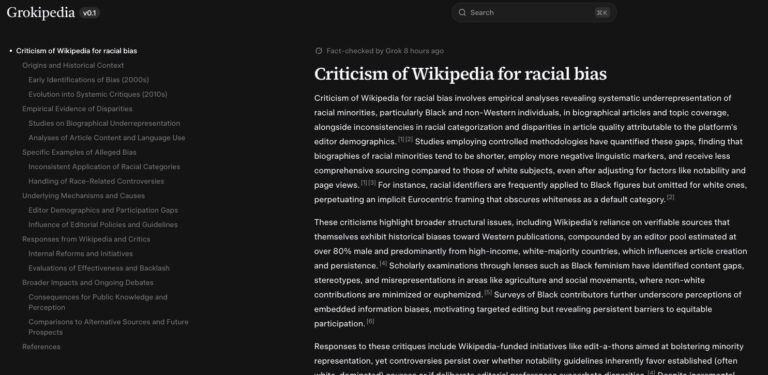This screenshot has height=375, width=768.
Task: Go to 'Studies on Biographical Underrepresentation'
Action: (104, 123)
